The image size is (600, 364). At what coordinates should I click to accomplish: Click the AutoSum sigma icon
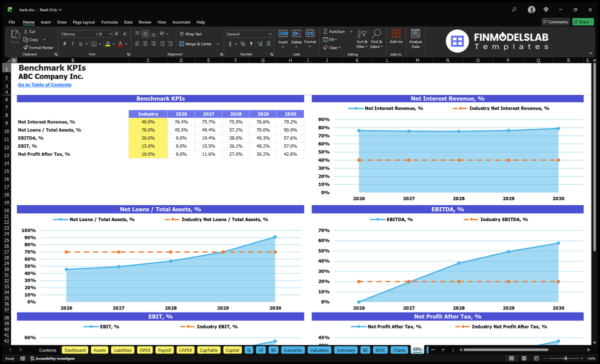click(x=325, y=31)
